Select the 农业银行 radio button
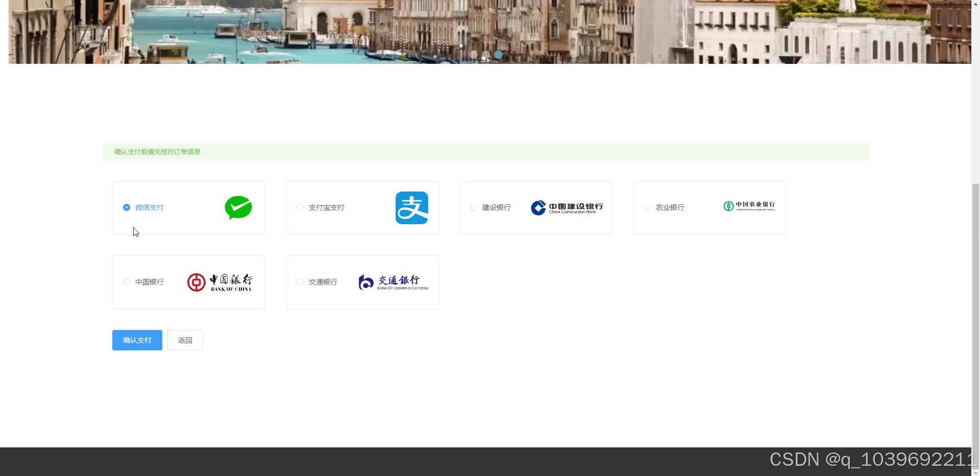This screenshot has height=476, width=980. (x=647, y=207)
